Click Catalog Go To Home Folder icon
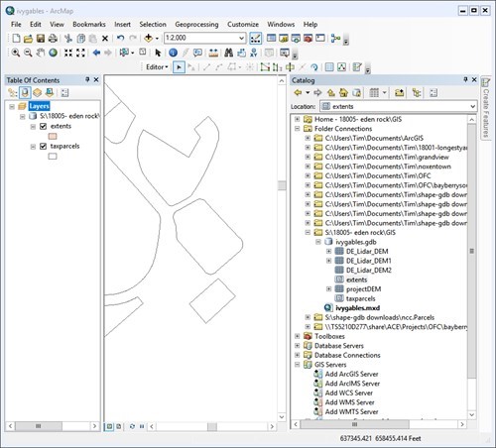496x448 pixels. pos(344,93)
